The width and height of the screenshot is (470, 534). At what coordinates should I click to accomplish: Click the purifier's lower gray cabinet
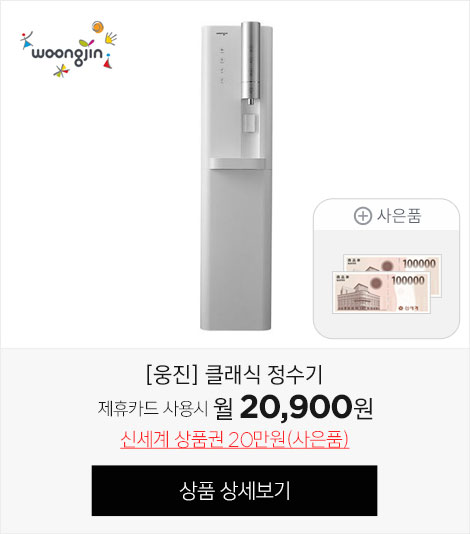[x=236, y=250]
